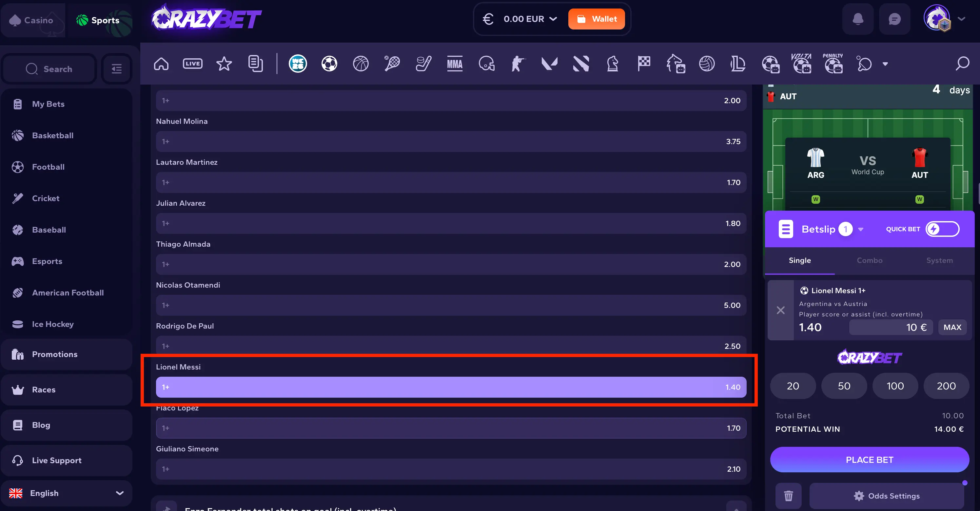Open the Favorites star icon
This screenshot has height=511, width=980.
click(x=224, y=64)
